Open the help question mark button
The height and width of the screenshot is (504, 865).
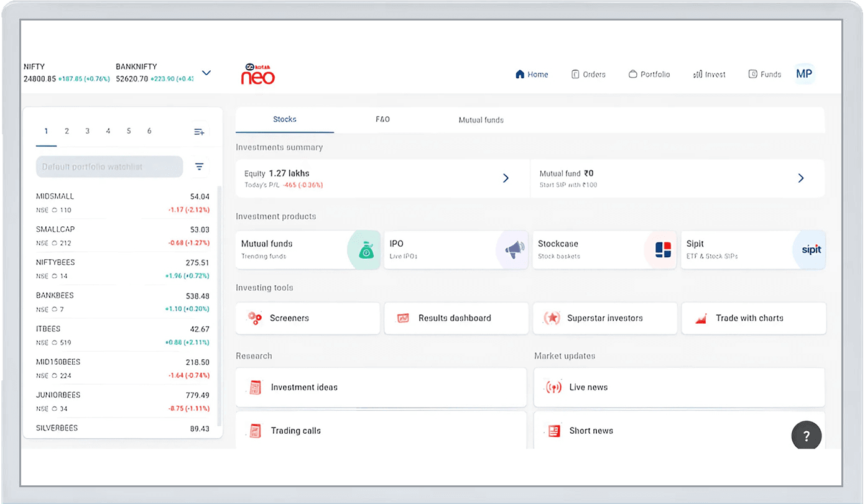coord(806,436)
